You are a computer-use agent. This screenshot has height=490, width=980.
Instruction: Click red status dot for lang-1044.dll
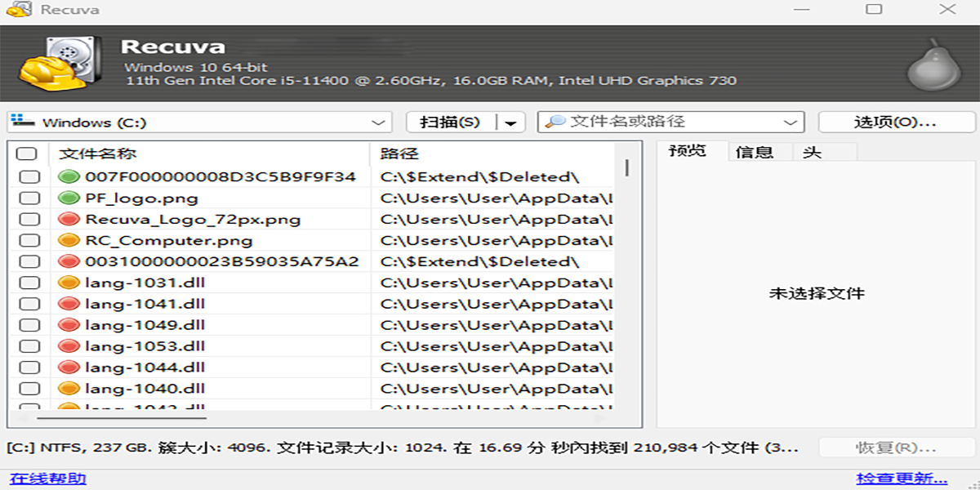69,367
